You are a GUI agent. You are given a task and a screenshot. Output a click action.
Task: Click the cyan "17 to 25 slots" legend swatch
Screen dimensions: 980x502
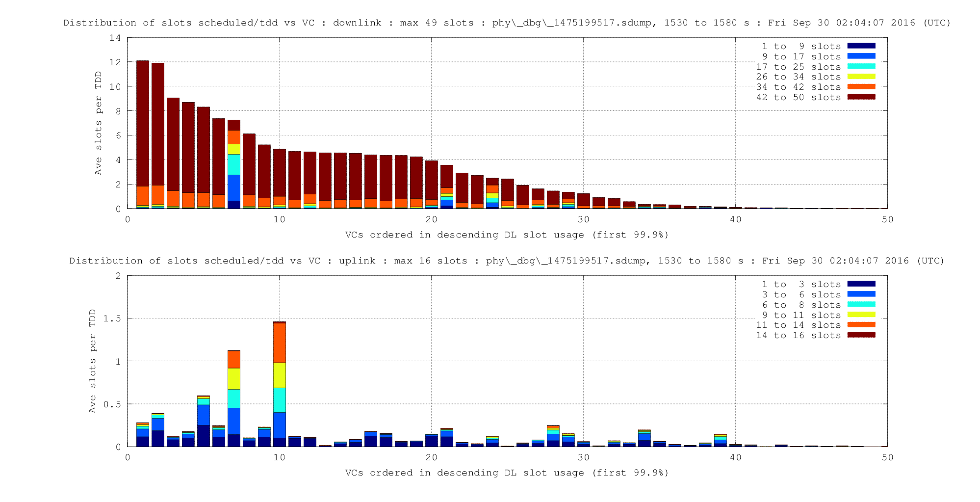tap(861, 66)
